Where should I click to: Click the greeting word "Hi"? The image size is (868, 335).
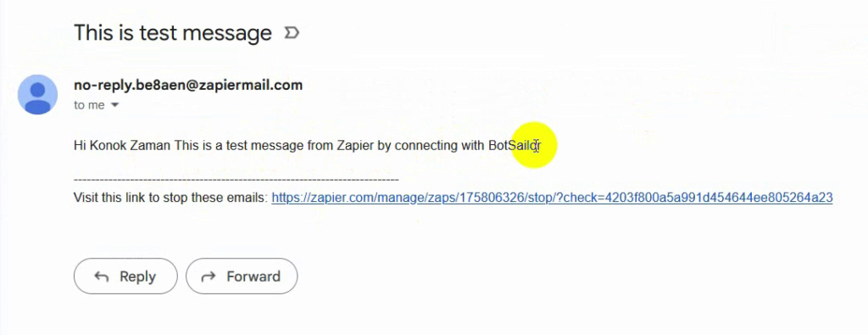tap(80, 146)
